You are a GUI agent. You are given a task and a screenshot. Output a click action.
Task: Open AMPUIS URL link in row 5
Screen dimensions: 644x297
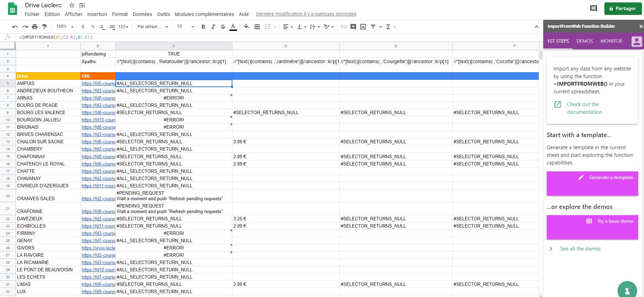98,83
